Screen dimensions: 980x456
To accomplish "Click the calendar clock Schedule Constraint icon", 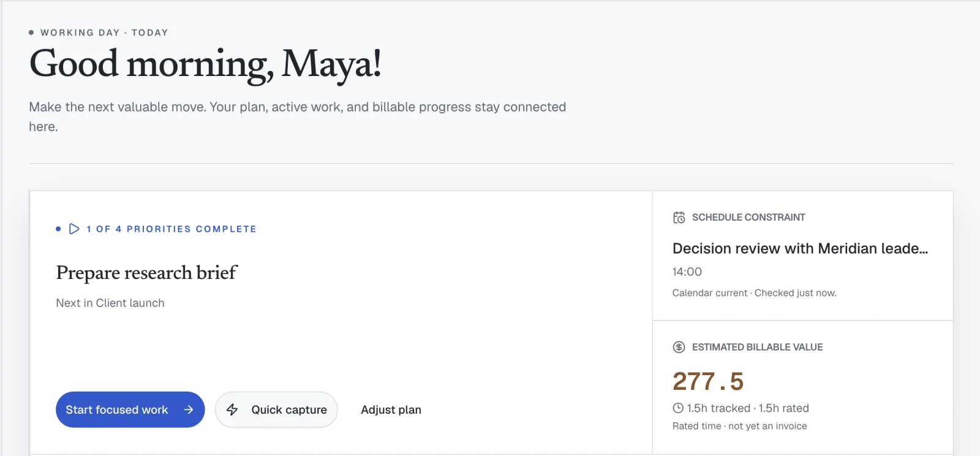I will 679,218.
